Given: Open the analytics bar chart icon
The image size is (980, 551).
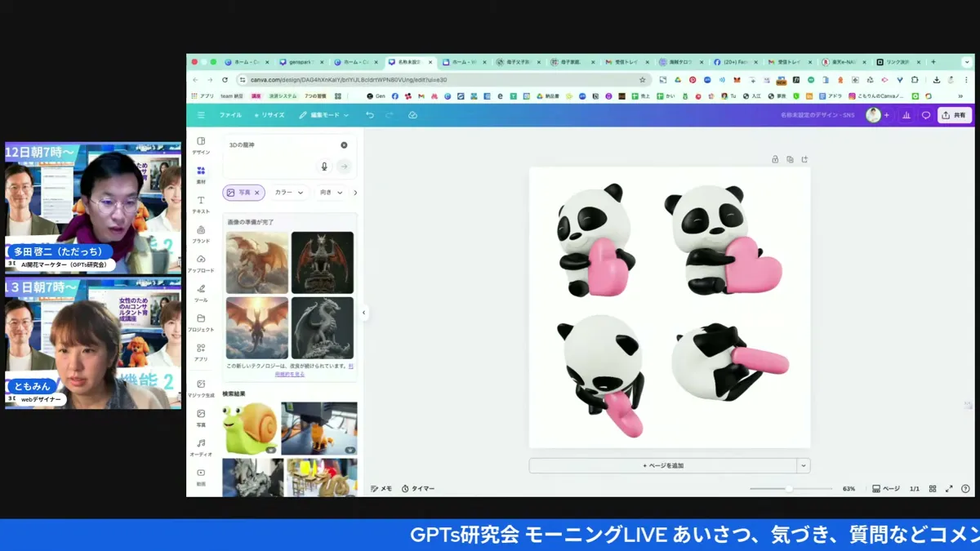Looking at the screenshot, I should (x=906, y=115).
